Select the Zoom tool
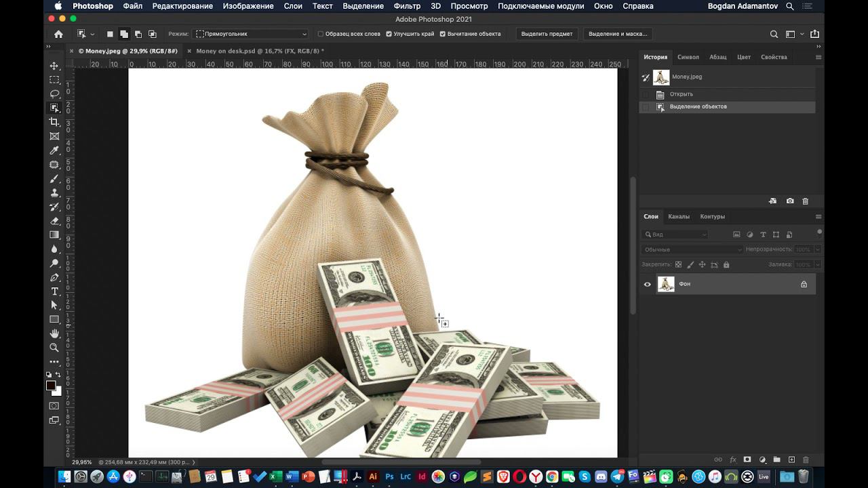The width and height of the screenshot is (868, 488). pos(54,348)
